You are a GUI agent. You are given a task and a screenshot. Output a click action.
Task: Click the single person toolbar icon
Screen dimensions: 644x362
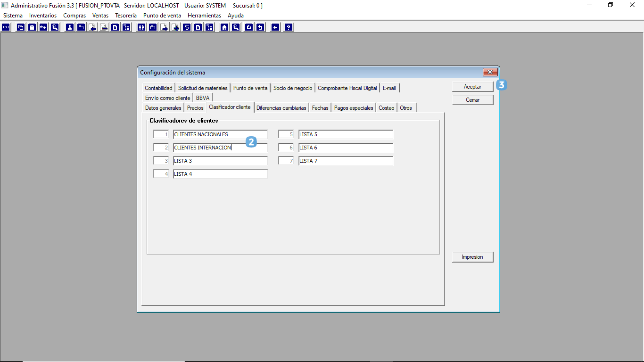[70, 27]
